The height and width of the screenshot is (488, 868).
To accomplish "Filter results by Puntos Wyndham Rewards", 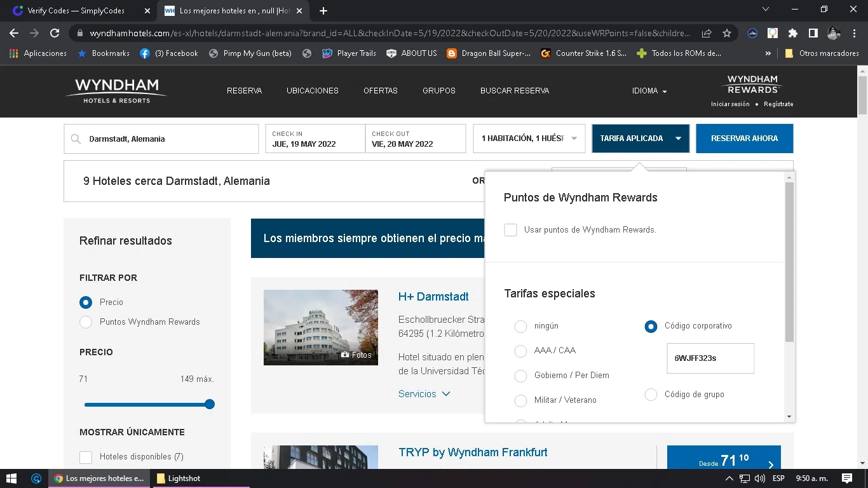I will pyautogui.click(x=86, y=322).
